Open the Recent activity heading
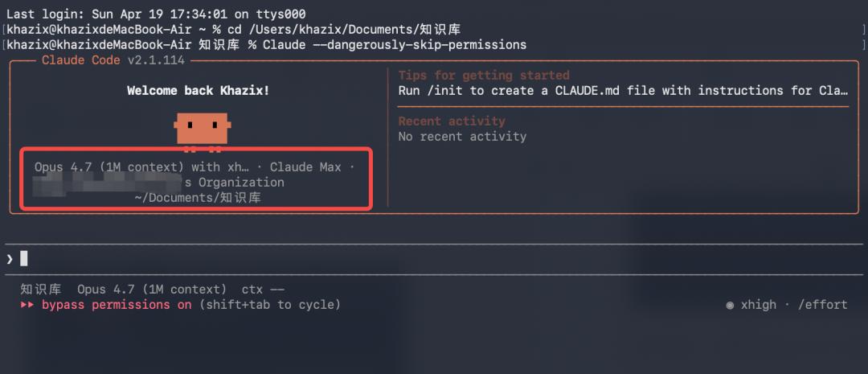The height and width of the screenshot is (374, 868). click(452, 121)
